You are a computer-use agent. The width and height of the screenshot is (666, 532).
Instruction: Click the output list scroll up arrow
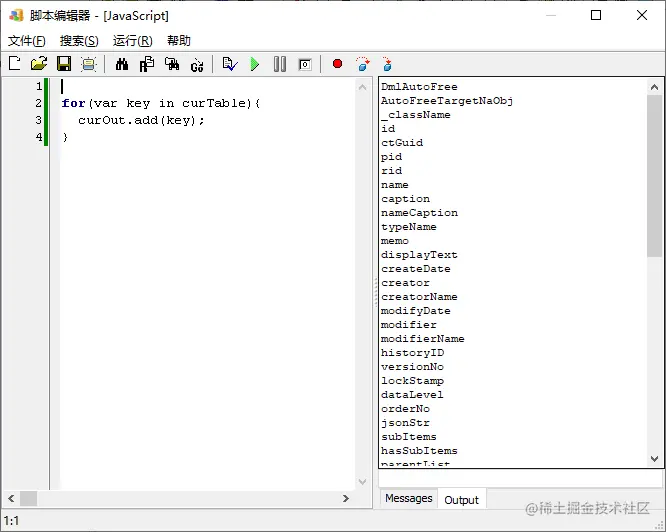(x=655, y=87)
